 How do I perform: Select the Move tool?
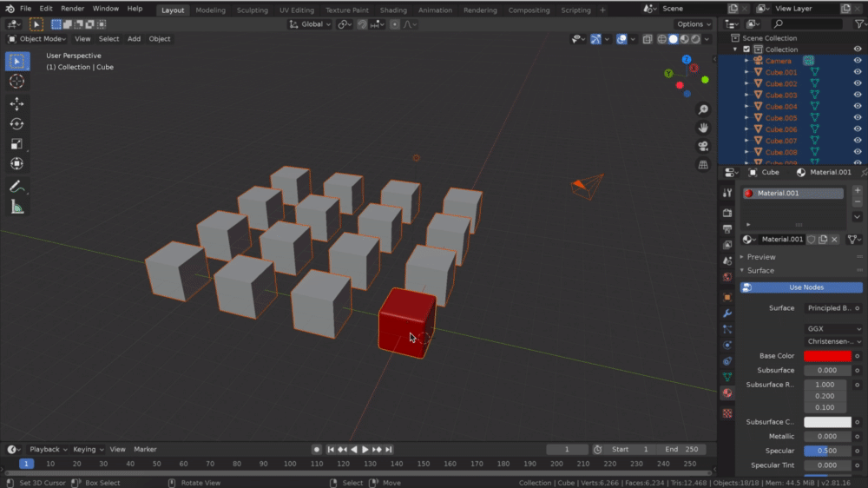[16, 103]
